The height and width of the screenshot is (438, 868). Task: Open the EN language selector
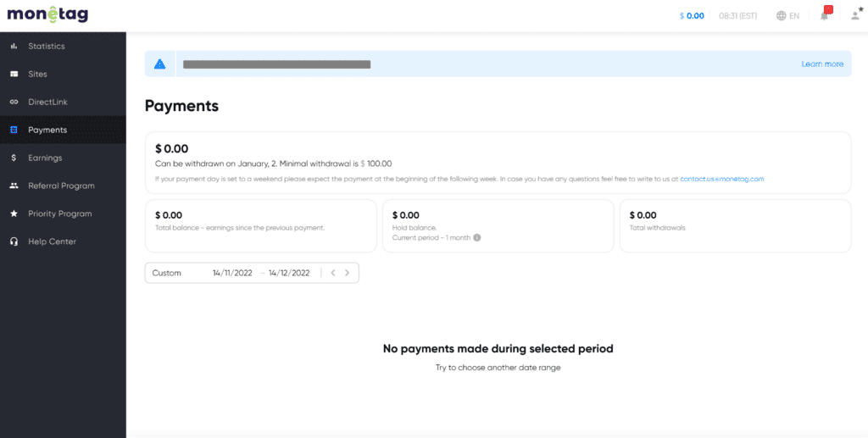[787, 16]
